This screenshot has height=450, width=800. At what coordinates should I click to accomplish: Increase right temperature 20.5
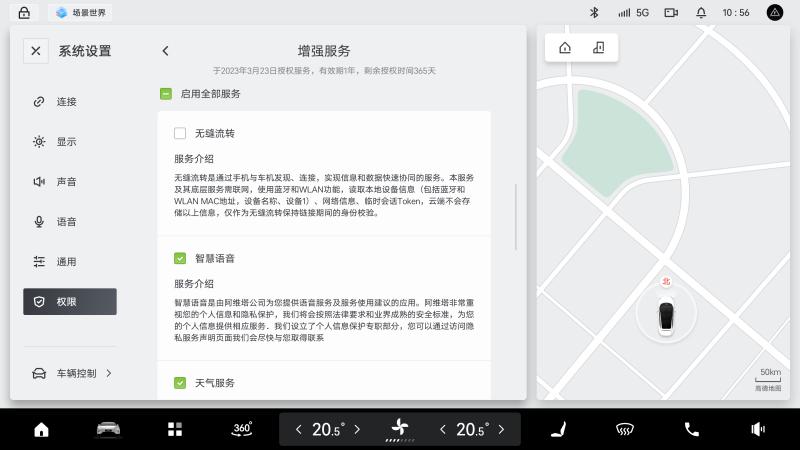point(501,430)
